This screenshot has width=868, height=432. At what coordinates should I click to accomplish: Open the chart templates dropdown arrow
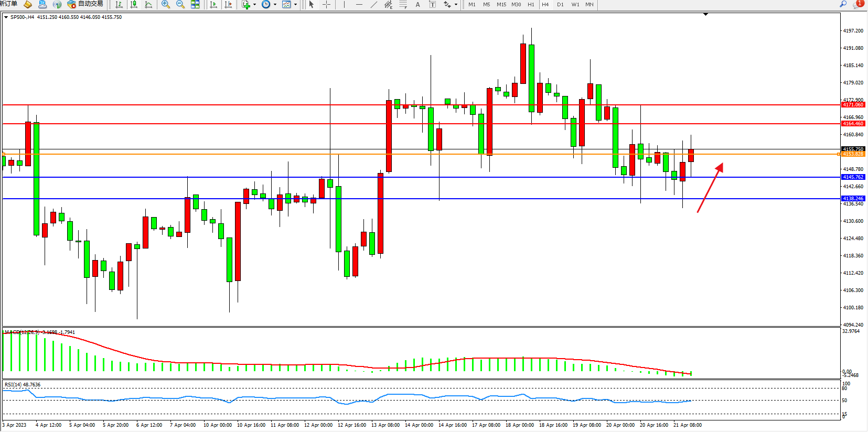click(295, 5)
